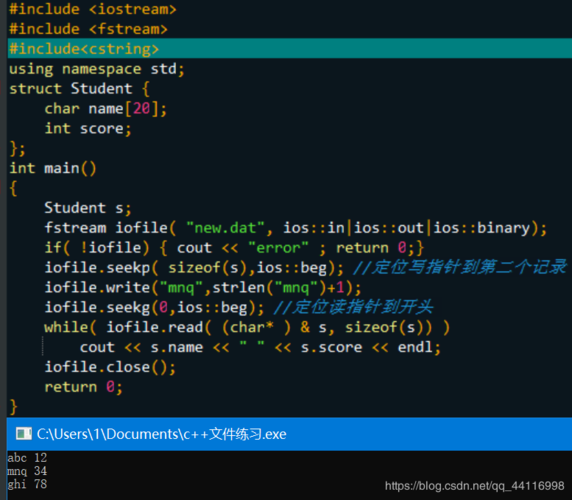Click the using namespace std line

pyautogui.click(x=97, y=69)
